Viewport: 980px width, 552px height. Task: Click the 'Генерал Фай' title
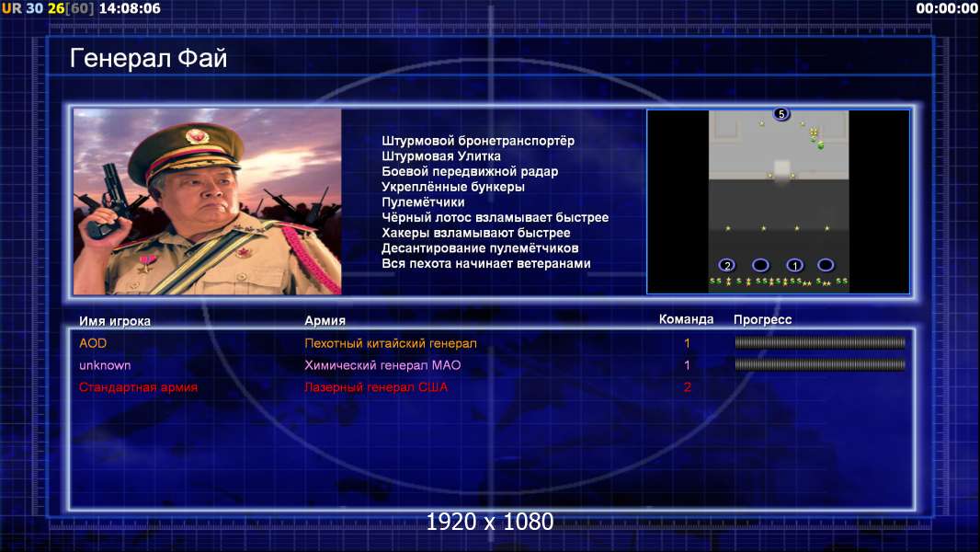[148, 58]
